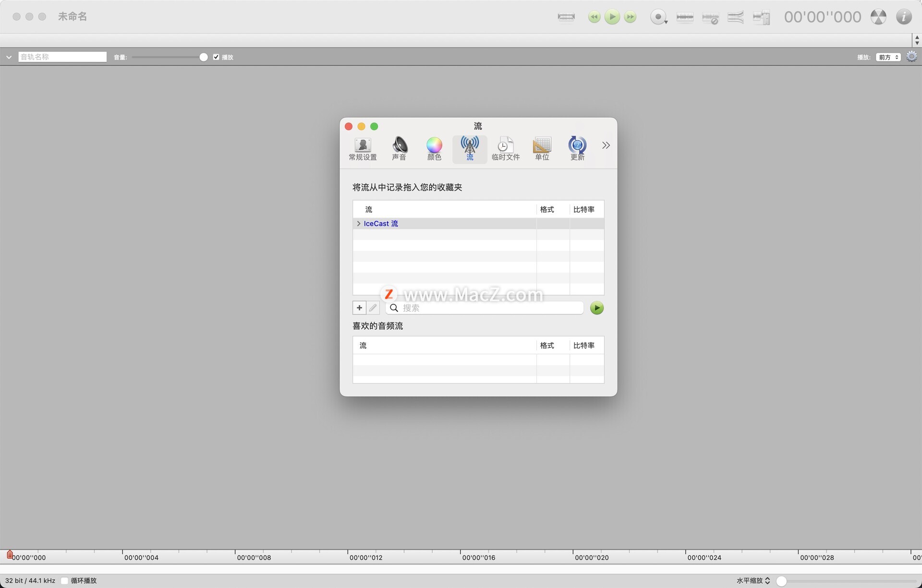The width and height of the screenshot is (922, 588).
Task: Click the 比特率 column header in favorites table
Action: 587,345
